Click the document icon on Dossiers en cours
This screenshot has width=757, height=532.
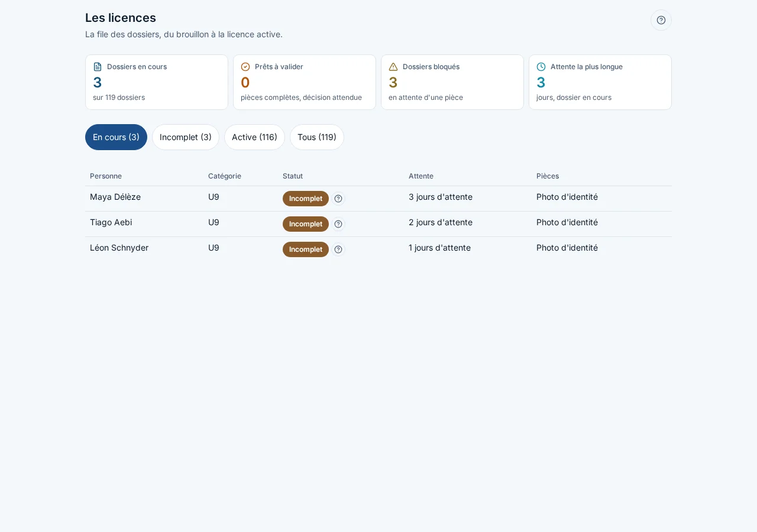point(98,67)
